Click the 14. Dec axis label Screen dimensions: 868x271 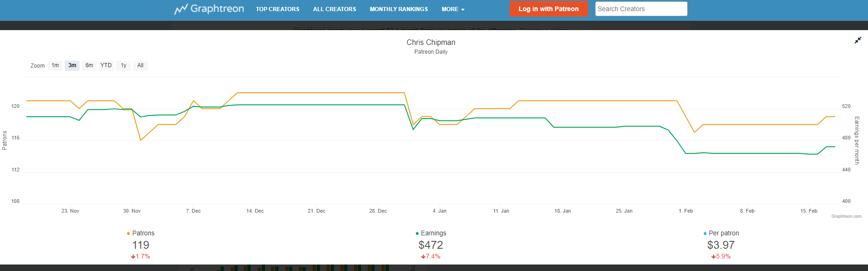tap(255, 211)
